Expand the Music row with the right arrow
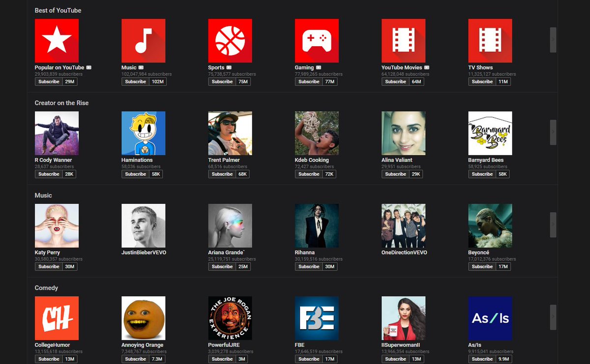Viewport: 590px width, 364px height. [x=553, y=224]
